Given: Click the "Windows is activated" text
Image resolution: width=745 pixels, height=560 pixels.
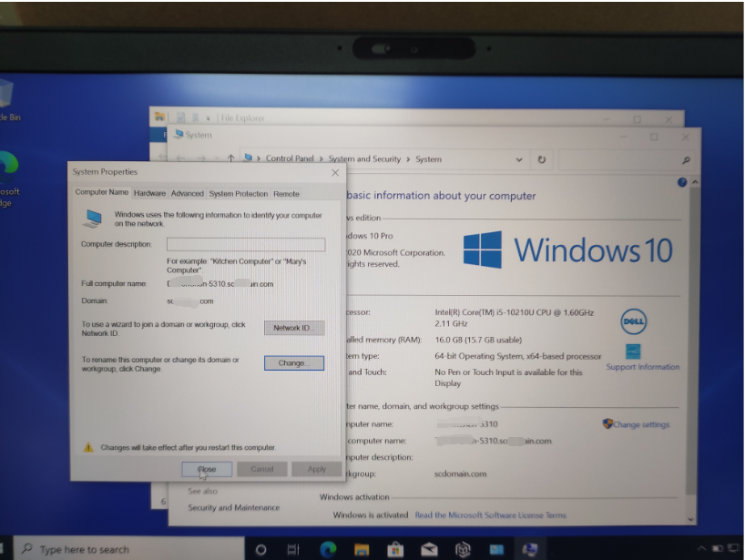Looking at the screenshot, I should pos(370,514).
